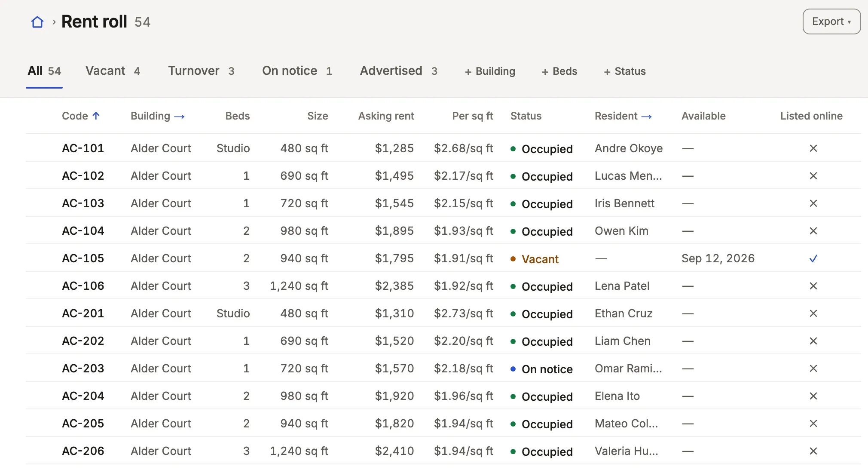Click asking rent $2,410 for AC-206
Screen dimensions: 868x473
[394, 451]
